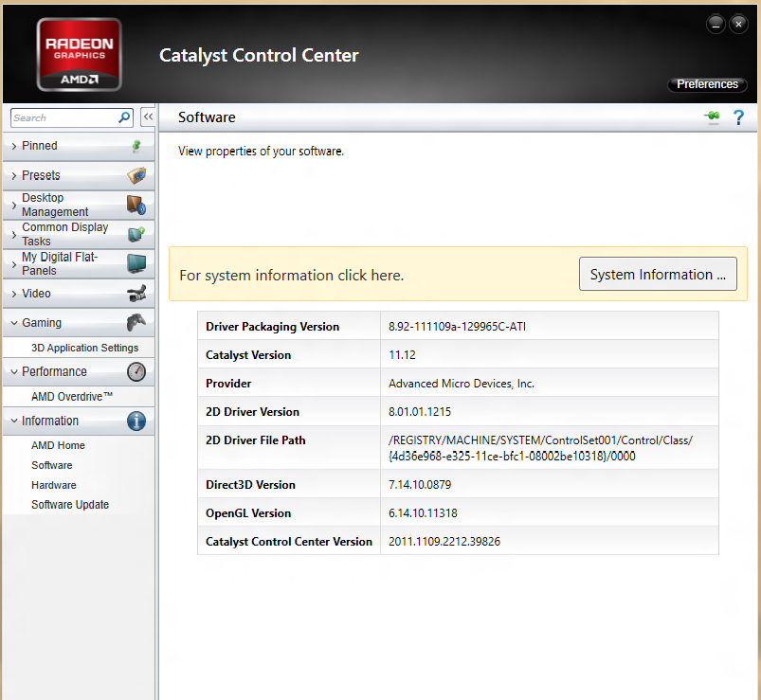The width and height of the screenshot is (761, 700).
Task: Expand the Video section chevron
Action: 13,294
